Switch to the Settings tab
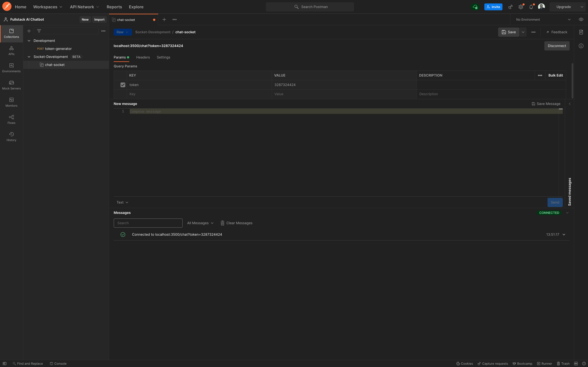This screenshot has height=367, width=588. (163, 57)
